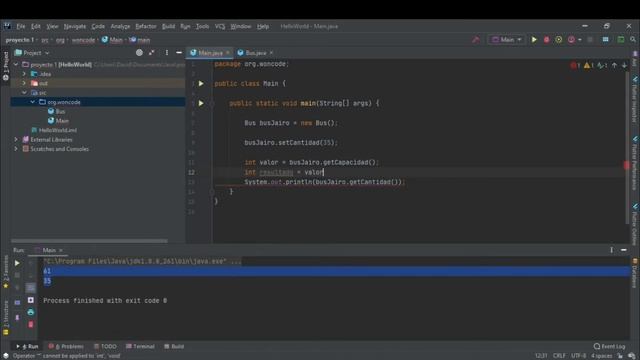Viewport: 640px width, 360px height.
Task: Open the Build menu
Action: 168,27
